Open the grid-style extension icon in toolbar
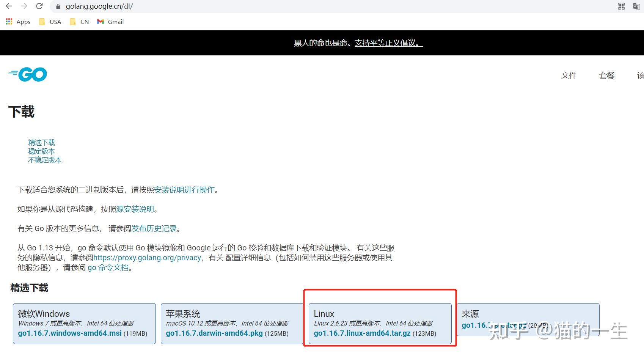Image resolution: width=644 pixels, height=357 pixels. click(621, 6)
